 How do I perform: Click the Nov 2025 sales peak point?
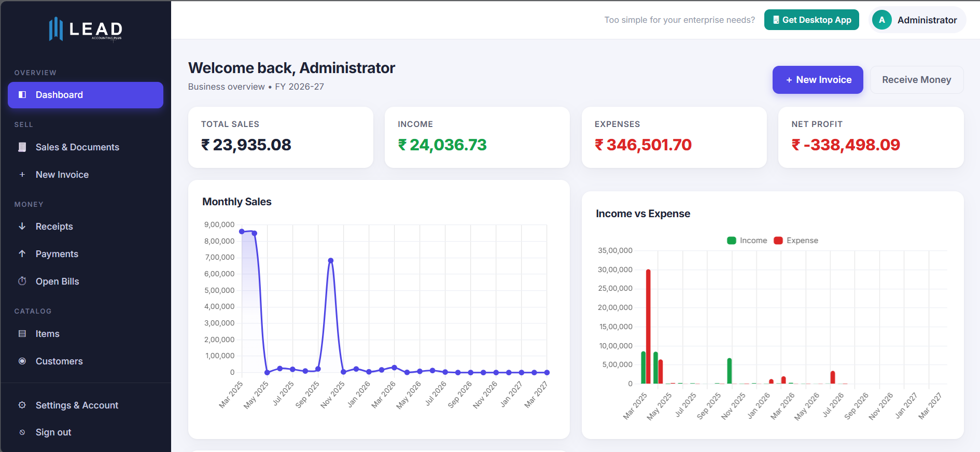[x=331, y=261]
